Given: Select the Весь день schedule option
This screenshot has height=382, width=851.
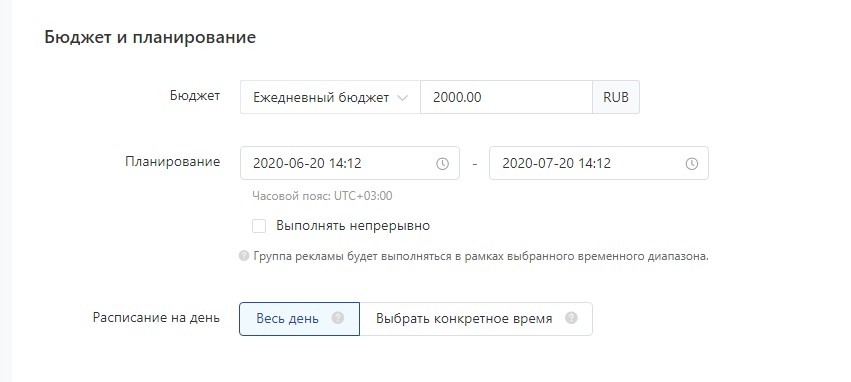Looking at the screenshot, I should click(300, 319).
